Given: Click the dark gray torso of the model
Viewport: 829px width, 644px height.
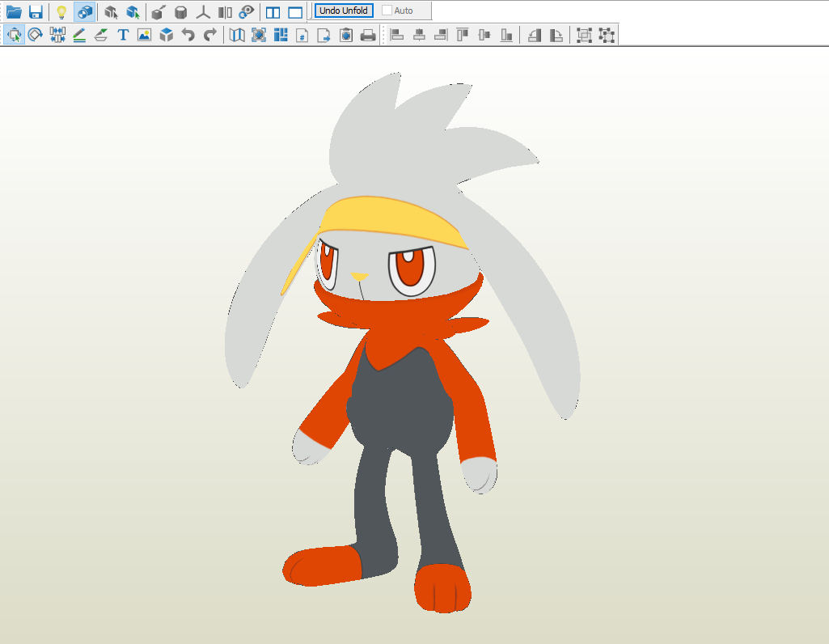Looking at the screenshot, I should [400, 402].
